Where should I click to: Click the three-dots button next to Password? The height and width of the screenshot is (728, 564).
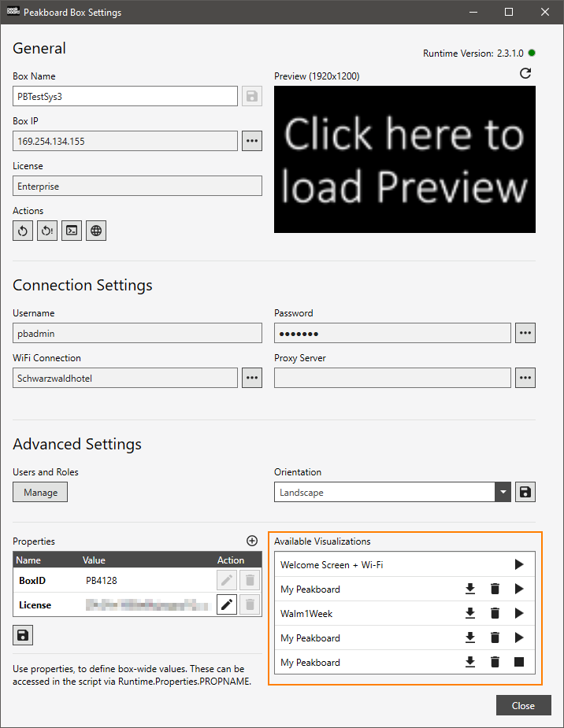(525, 333)
